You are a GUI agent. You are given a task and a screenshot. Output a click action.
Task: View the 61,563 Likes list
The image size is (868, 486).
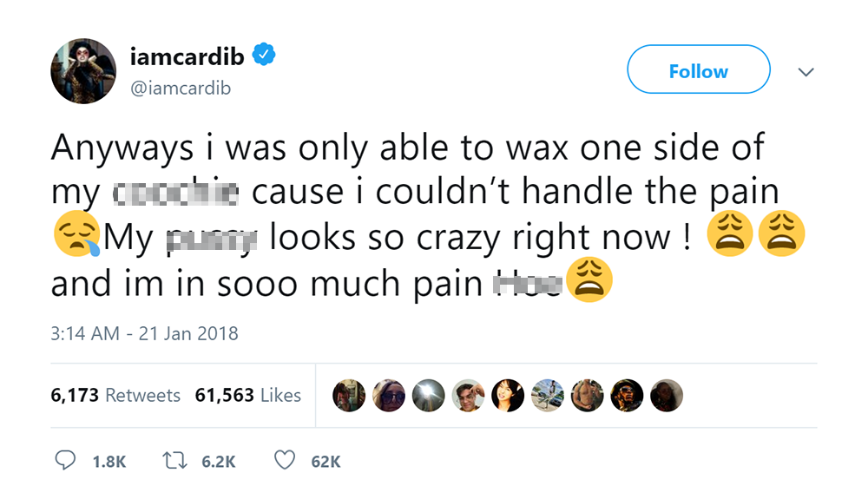coord(247,395)
